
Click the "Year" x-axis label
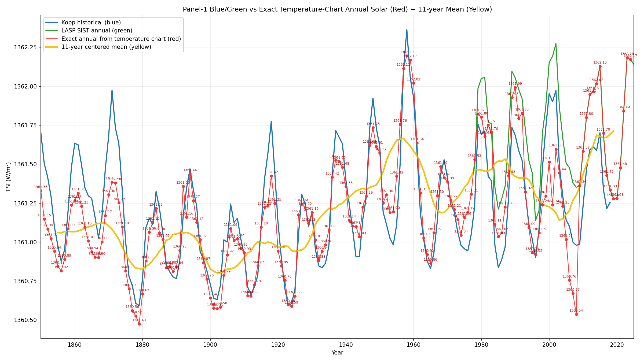tap(337, 353)
